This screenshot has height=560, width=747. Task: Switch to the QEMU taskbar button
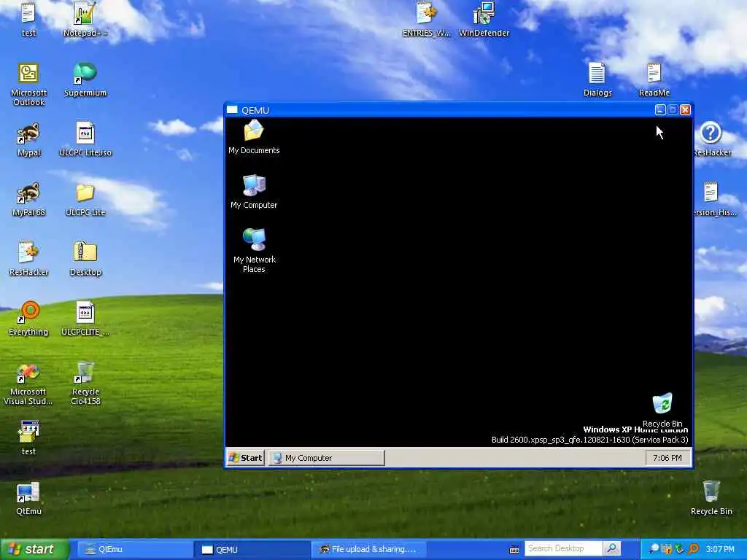(x=251, y=550)
